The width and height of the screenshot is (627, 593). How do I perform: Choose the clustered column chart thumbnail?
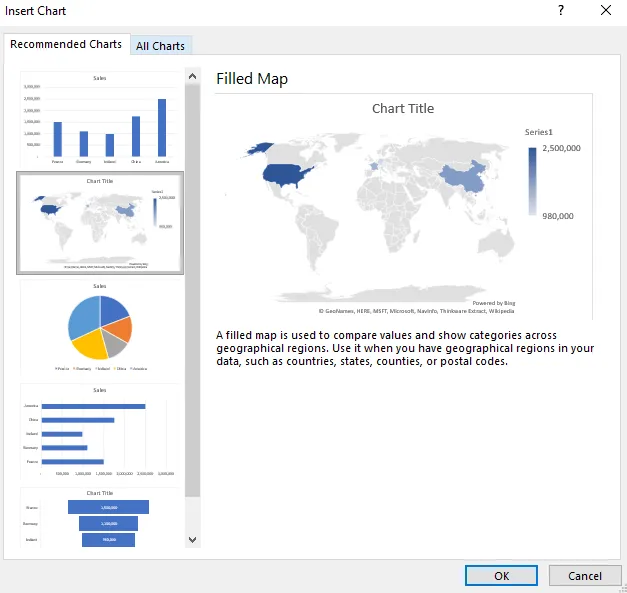pyautogui.click(x=100, y=119)
